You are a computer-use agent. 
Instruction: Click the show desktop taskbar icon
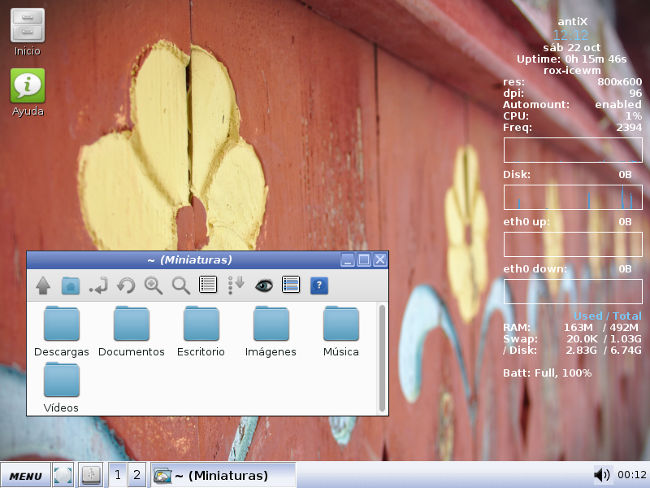pyautogui.click(x=63, y=475)
